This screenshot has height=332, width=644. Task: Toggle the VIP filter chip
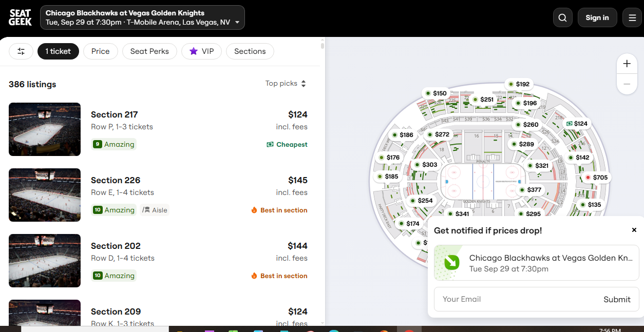[x=201, y=51]
